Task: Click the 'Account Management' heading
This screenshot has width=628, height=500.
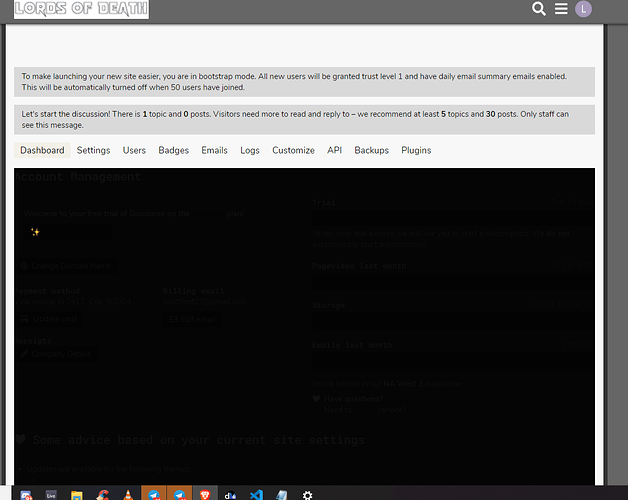Action: pyautogui.click(x=78, y=177)
